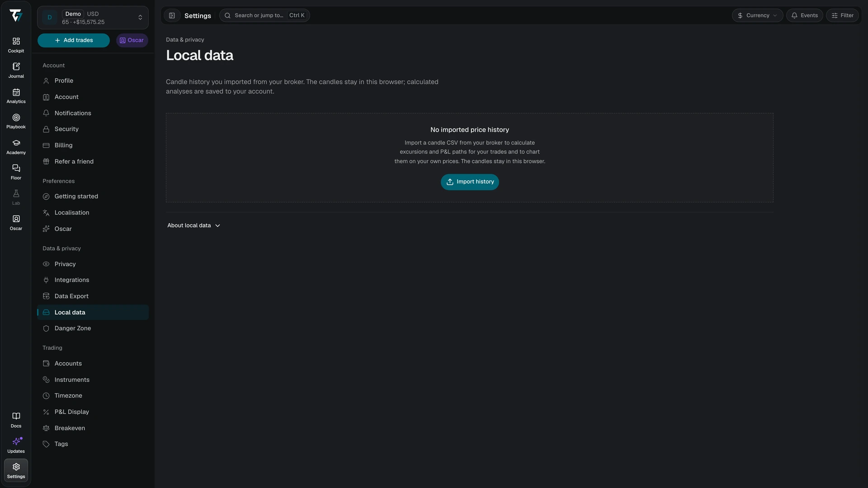Open Instruments settings
Viewport: 868px width, 488px height.
[93, 380]
